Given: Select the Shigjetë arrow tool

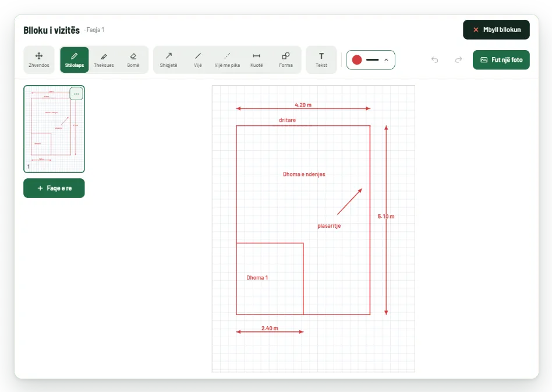Looking at the screenshot, I should (169, 60).
